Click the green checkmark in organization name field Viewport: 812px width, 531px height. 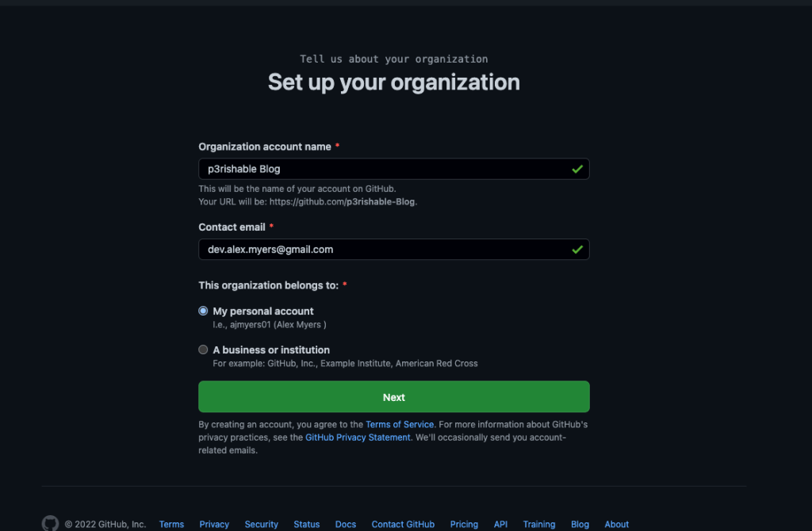(577, 169)
